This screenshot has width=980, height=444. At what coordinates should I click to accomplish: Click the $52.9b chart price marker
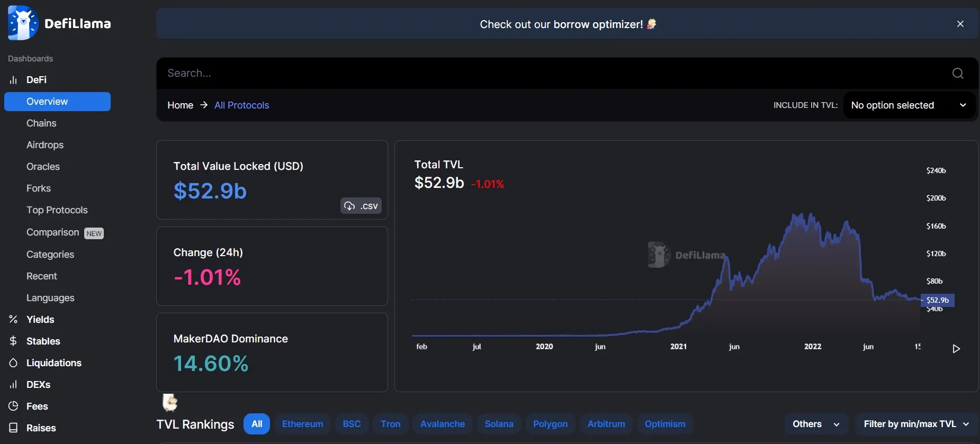pyautogui.click(x=938, y=300)
